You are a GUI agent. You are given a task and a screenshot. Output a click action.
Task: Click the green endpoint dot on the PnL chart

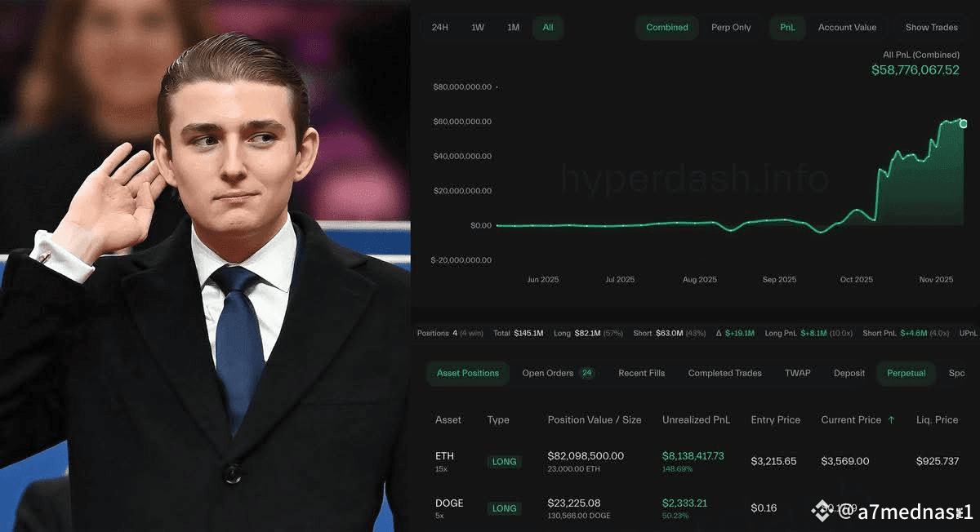tap(964, 124)
